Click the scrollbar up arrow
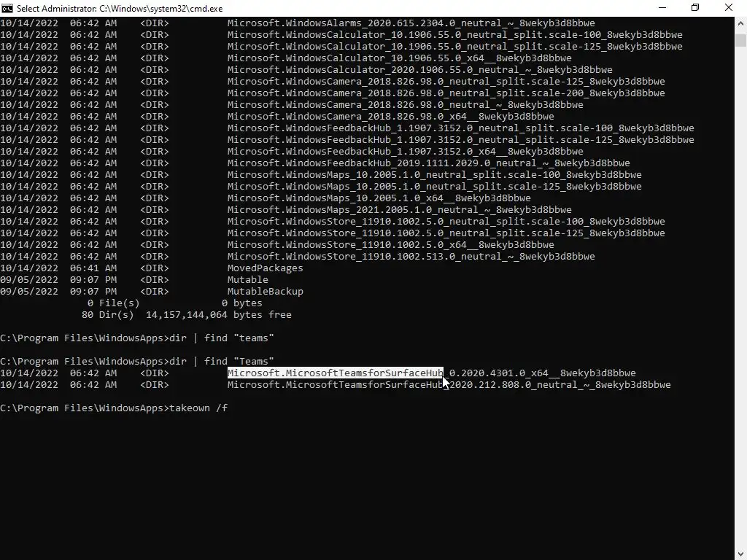747x560 pixels. point(740,23)
